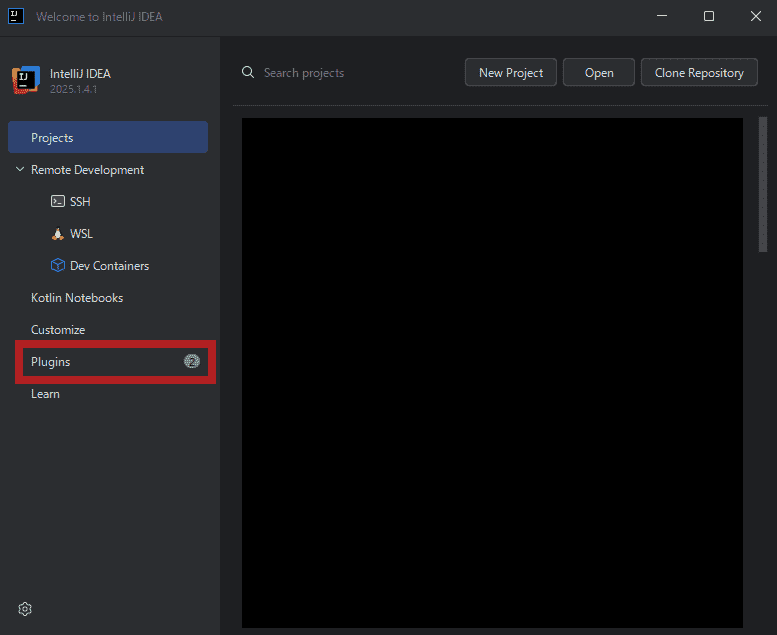This screenshot has width=777, height=635.
Task: Go to the Learn section
Action: coord(45,394)
